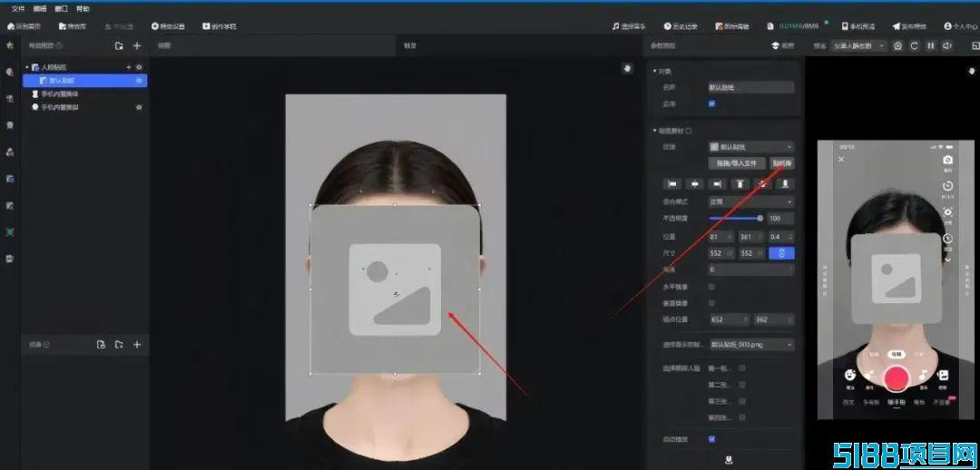Align sticker to right edge icon
Viewport: 980px width, 470px height.
pos(718,184)
